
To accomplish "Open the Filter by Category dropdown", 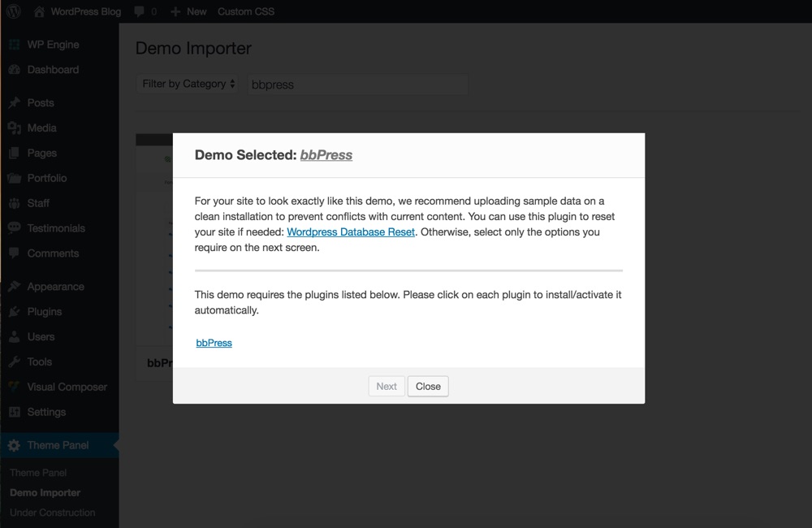I will pos(188,84).
